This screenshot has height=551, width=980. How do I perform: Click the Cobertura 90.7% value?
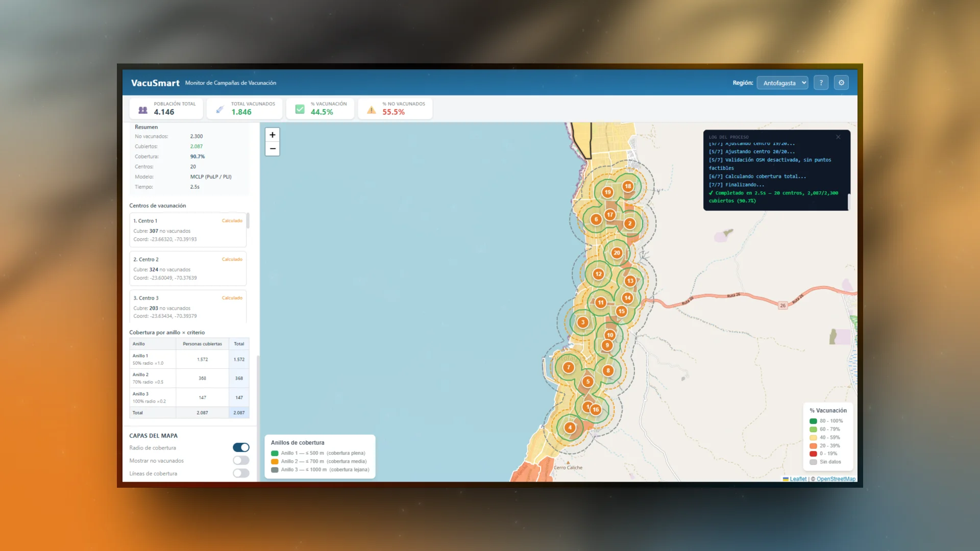pos(198,157)
